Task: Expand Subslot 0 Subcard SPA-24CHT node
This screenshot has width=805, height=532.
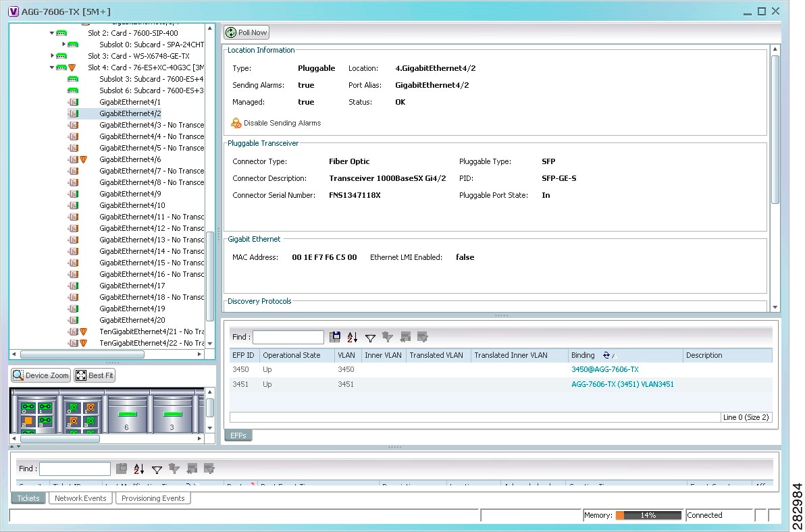Action: click(x=63, y=45)
